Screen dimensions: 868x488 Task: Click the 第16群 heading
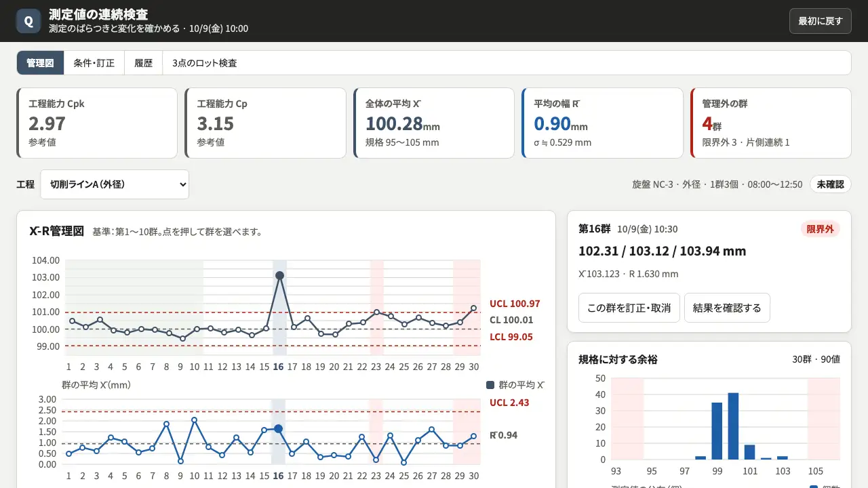tap(595, 229)
